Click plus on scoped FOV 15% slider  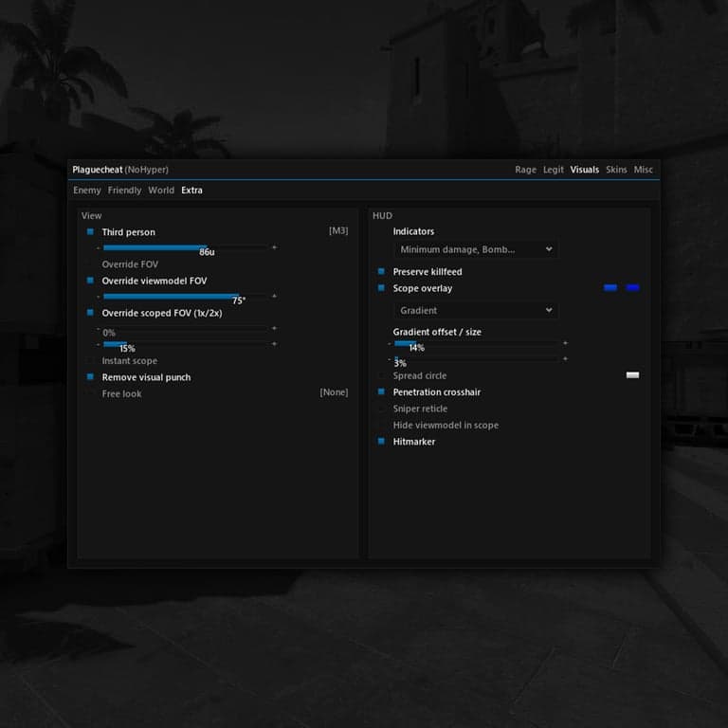pos(274,344)
